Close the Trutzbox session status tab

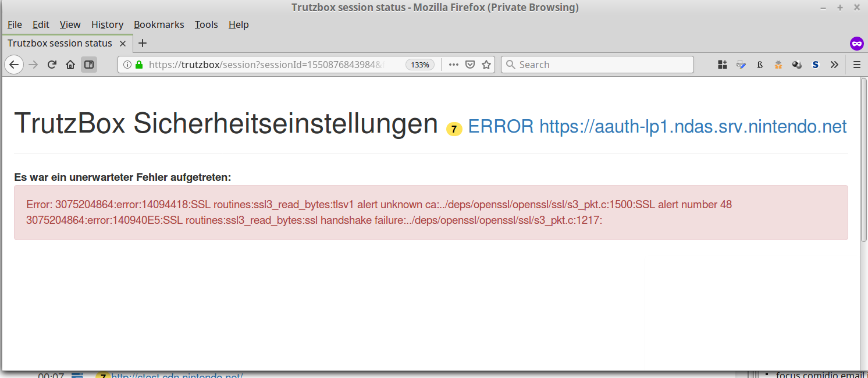pyautogui.click(x=123, y=44)
